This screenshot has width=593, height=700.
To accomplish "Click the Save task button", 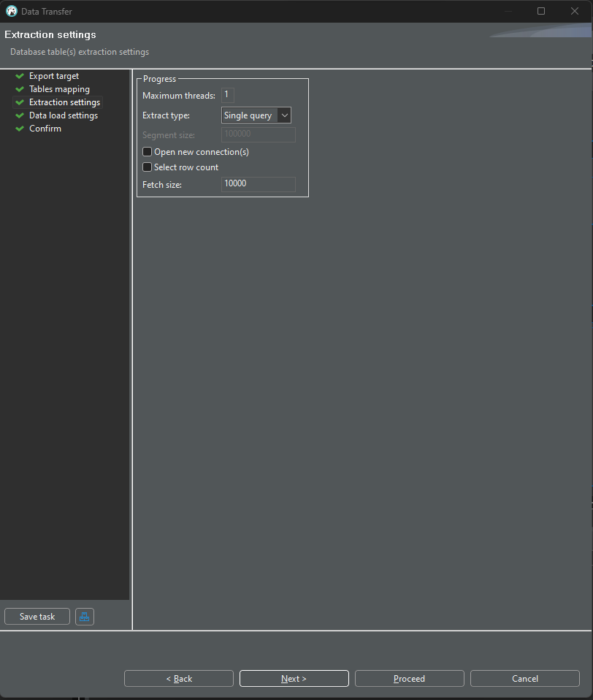I will [37, 617].
